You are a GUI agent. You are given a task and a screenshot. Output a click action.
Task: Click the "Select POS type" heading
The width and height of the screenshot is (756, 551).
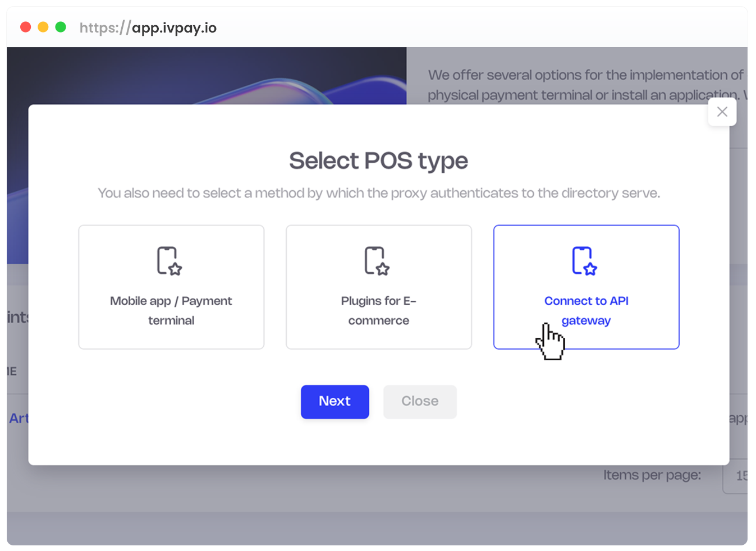point(378,161)
